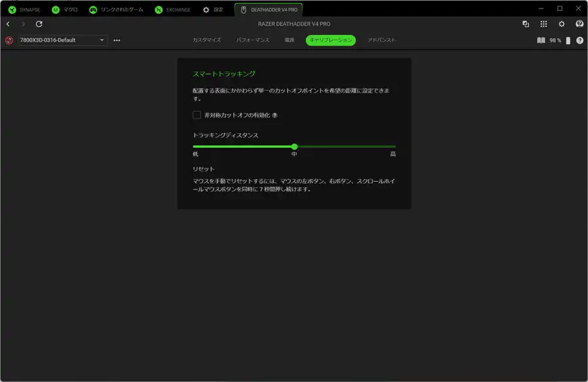Minimize the Razer Synapse window
The image size is (588, 382).
[x=541, y=9]
